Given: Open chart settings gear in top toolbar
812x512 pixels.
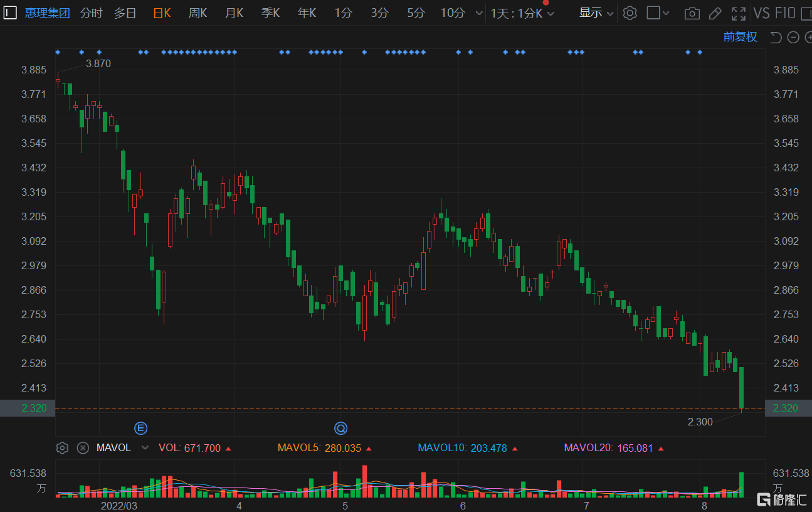Looking at the screenshot, I should tap(630, 13).
